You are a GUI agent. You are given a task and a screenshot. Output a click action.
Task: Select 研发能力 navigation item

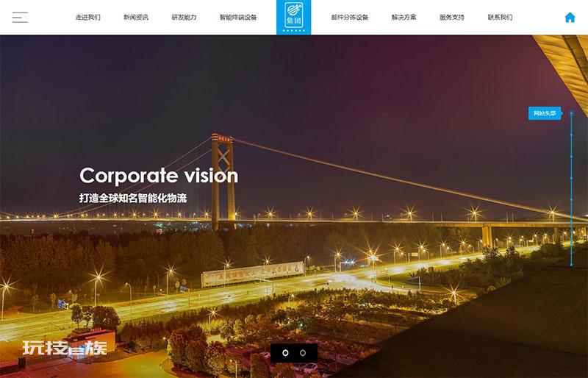pos(184,17)
